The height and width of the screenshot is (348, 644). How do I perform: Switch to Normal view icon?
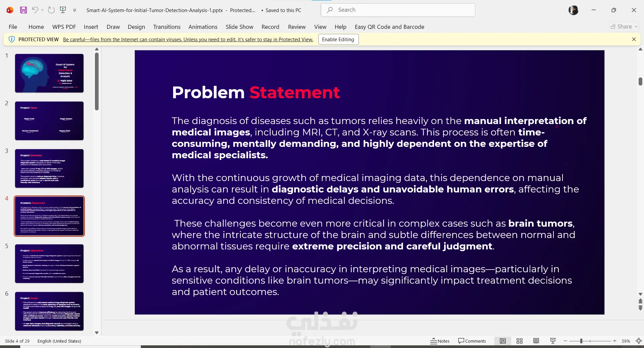pos(503,341)
